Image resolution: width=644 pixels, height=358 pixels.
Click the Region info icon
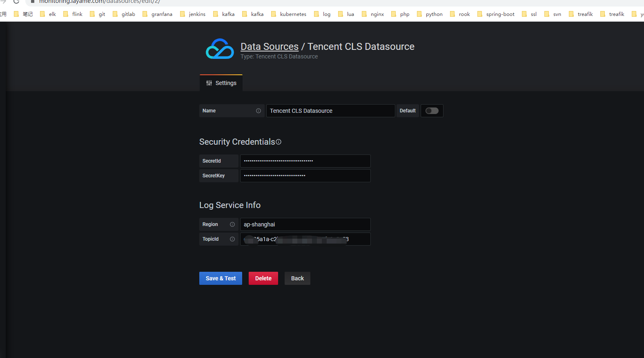coord(232,224)
